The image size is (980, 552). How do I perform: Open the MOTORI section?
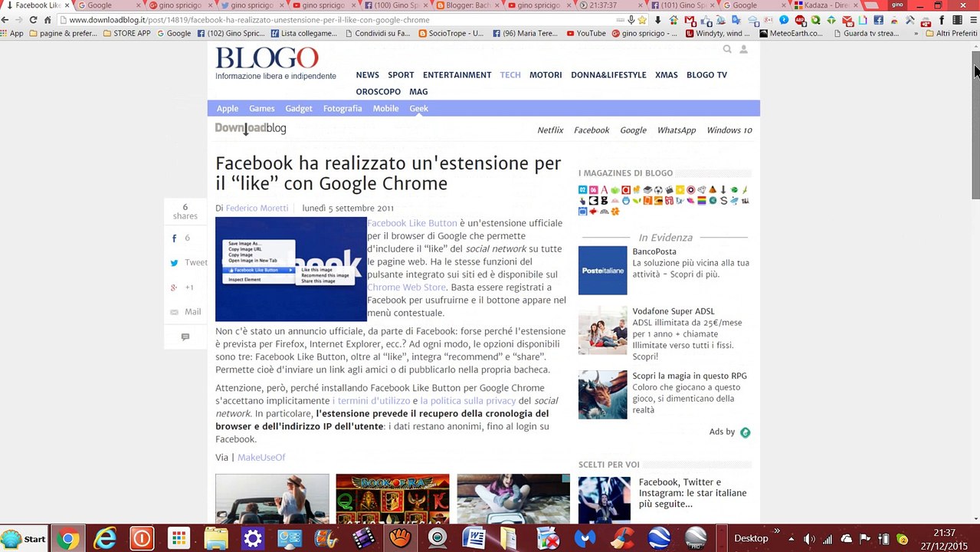tap(546, 75)
